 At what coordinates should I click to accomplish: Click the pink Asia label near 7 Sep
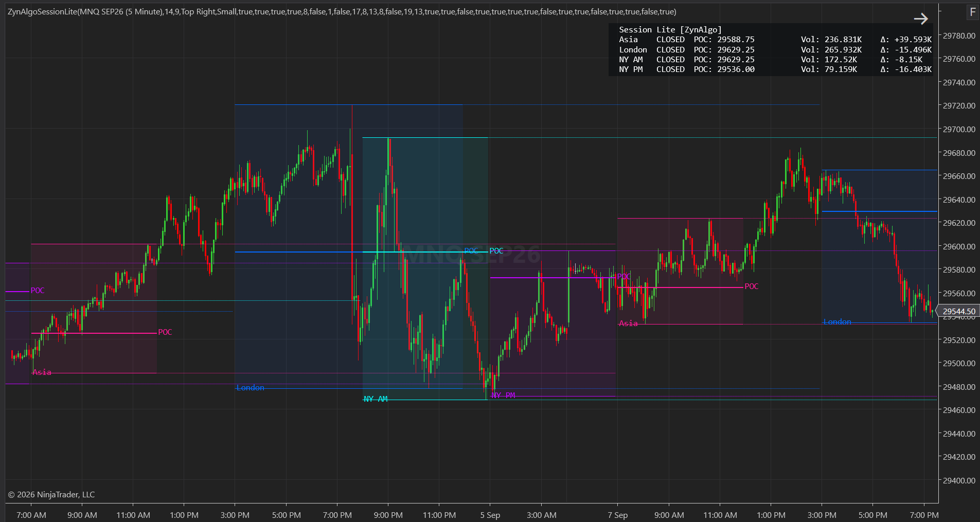tap(628, 323)
